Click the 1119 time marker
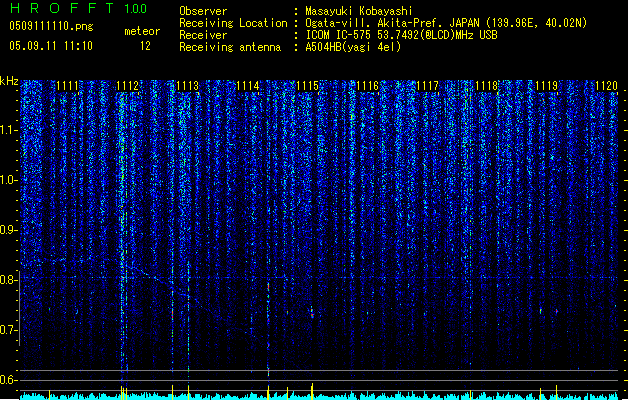 pos(547,86)
